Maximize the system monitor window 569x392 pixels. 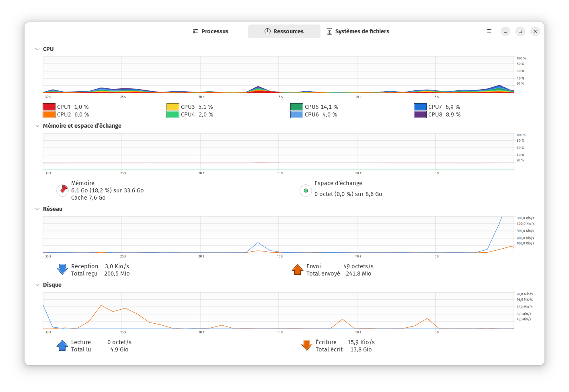click(x=520, y=31)
